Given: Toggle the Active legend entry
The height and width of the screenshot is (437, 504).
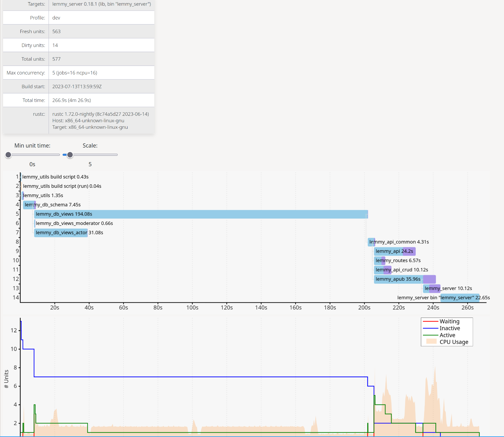Looking at the screenshot, I should [x=446, y=335].
